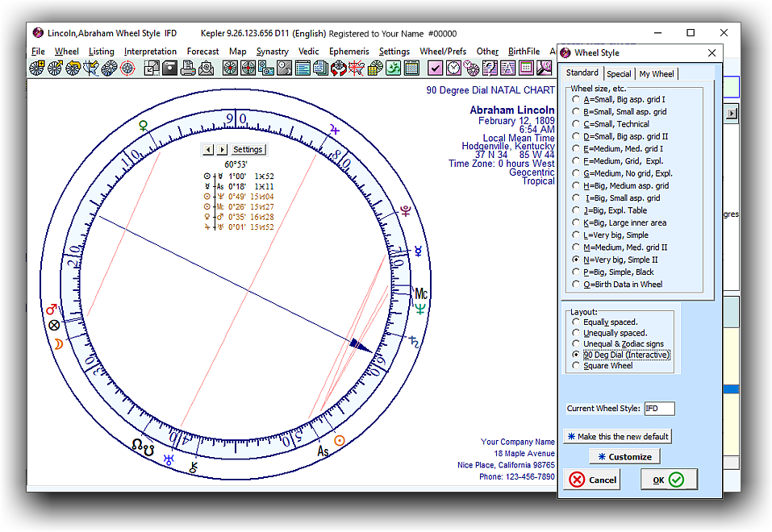This screenshot has height=532, width=772.
Task: Click the envelope email icon in toolbar
Action: [x=206, y=68]
